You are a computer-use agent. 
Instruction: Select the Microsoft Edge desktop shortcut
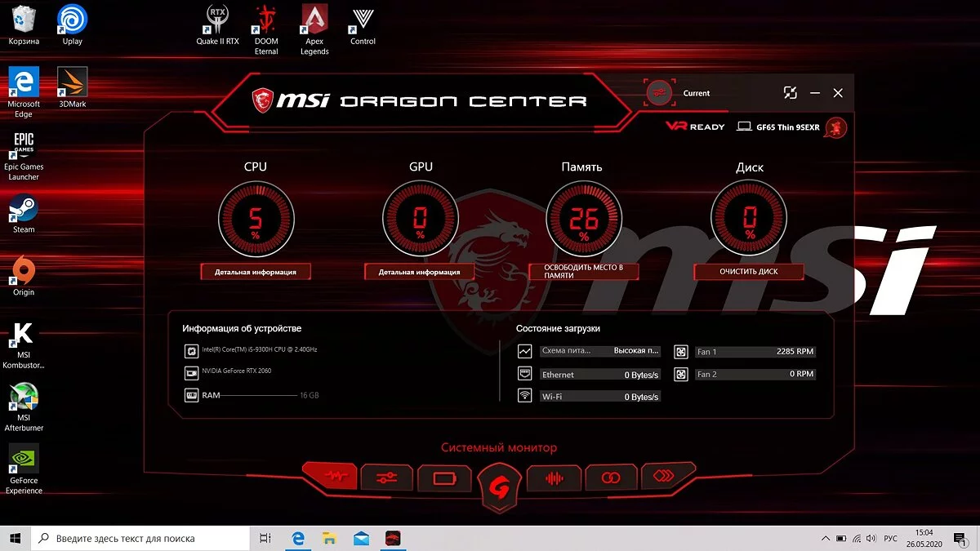click(x=24, y=93)
